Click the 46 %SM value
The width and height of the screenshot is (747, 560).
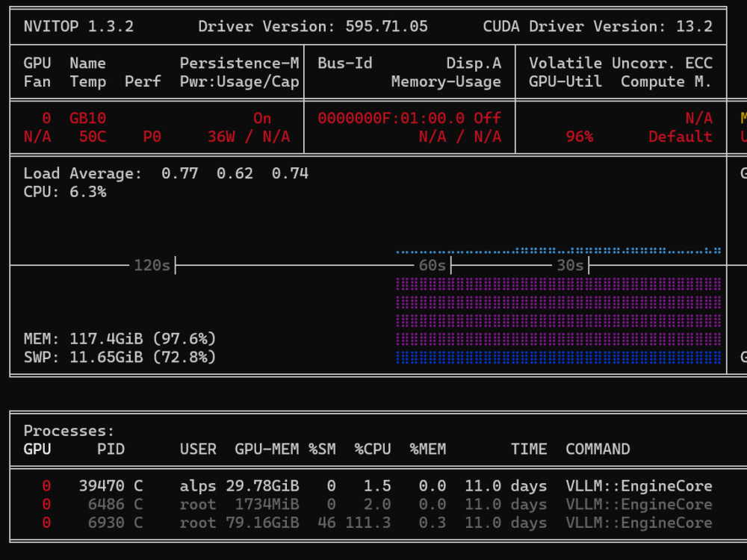(327, 523)
